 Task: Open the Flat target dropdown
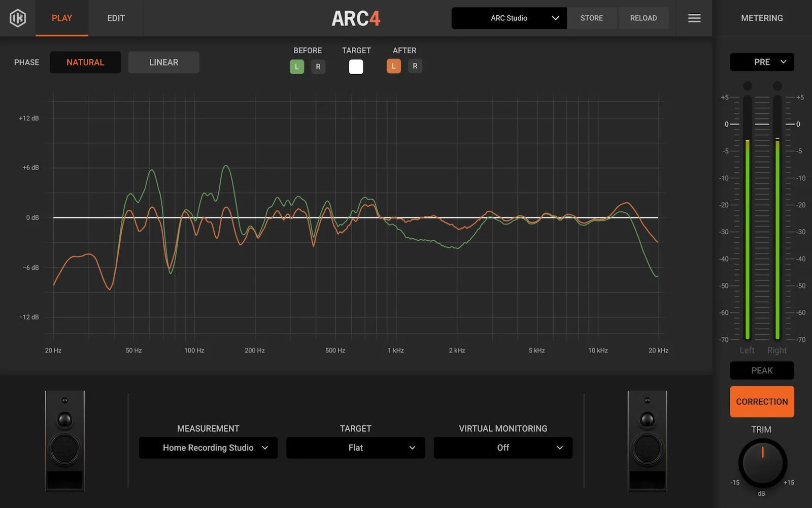[356, 448]
